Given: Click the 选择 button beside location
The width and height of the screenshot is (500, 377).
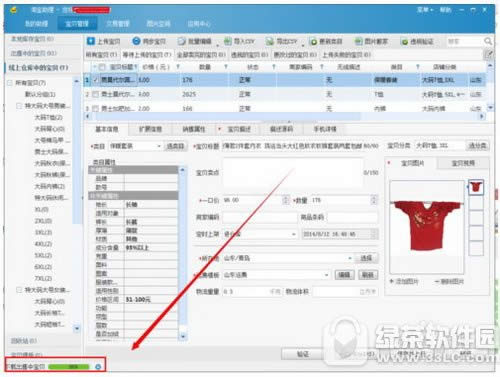Looking at the screenshot, I should pyautogui.click(x=366, y=258).
